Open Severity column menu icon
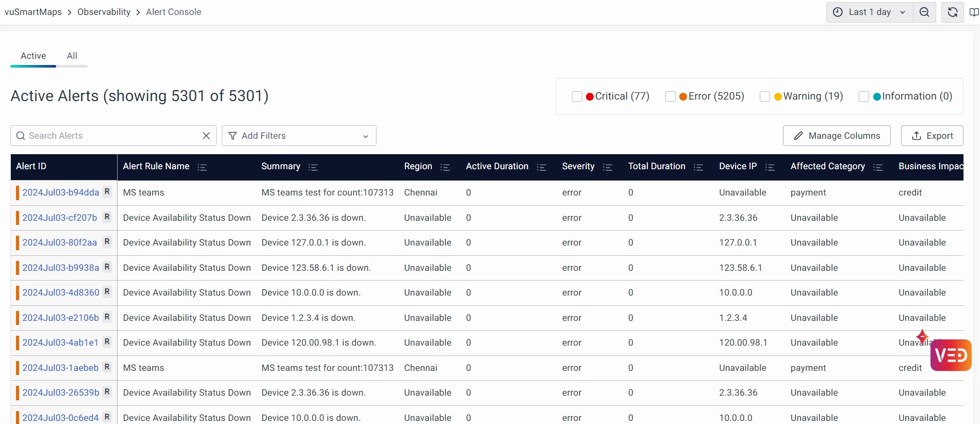 pyautogui.click(x=608, y=167)
